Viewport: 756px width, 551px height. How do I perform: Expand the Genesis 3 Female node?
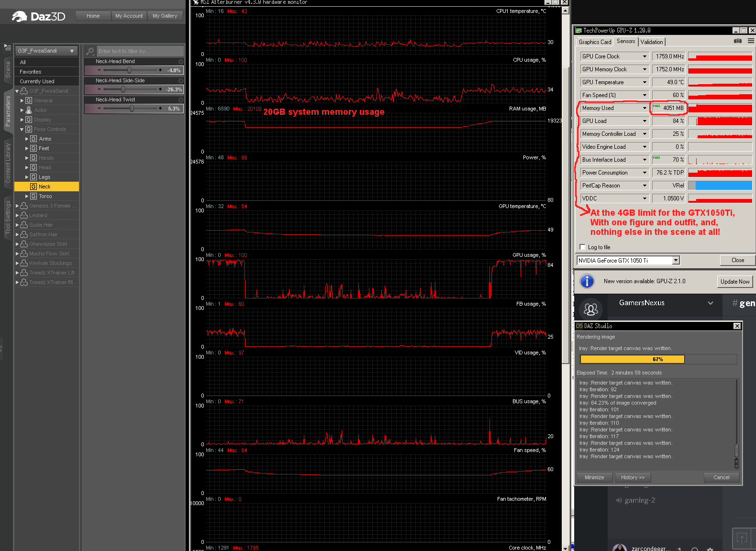pyautogui.click(x=17, y=206)
